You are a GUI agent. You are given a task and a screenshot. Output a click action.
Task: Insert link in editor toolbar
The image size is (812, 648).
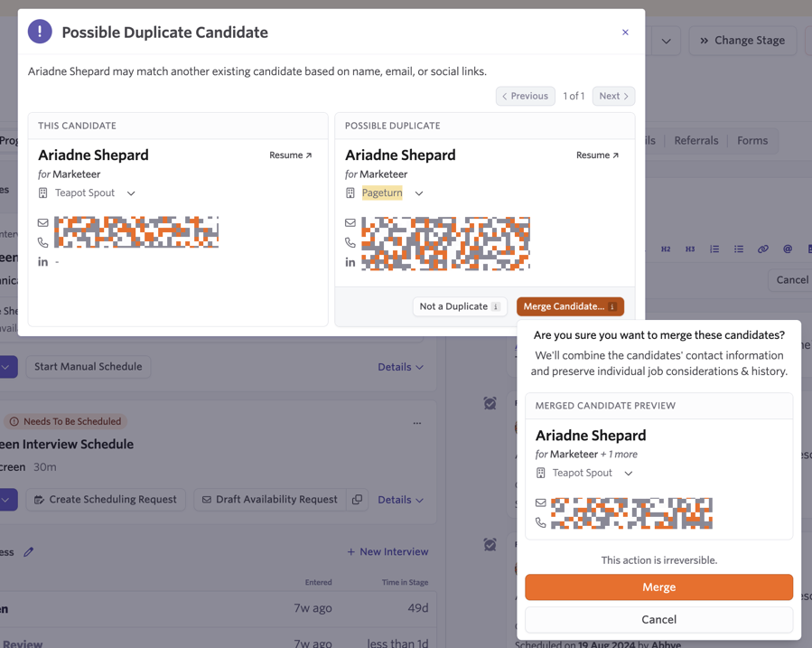(x=763, y=249)
